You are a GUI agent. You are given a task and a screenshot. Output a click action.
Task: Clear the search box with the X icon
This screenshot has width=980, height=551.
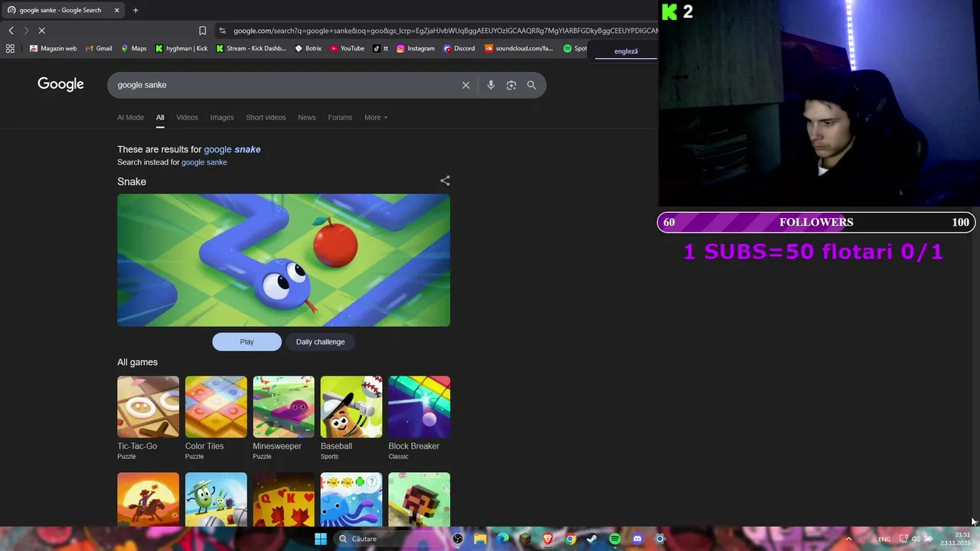[465, 85]
